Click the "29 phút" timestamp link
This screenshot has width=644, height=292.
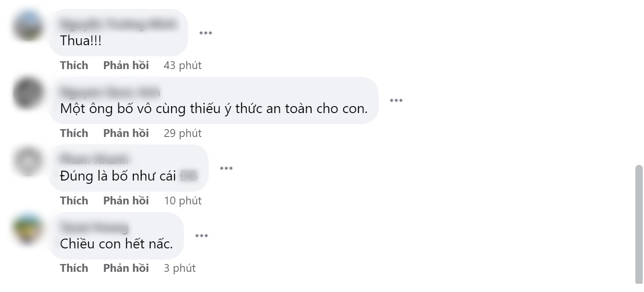183,133
